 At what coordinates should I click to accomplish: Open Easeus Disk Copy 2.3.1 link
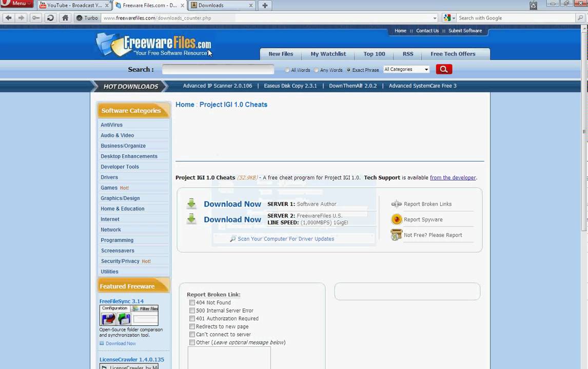coord(290,86)
